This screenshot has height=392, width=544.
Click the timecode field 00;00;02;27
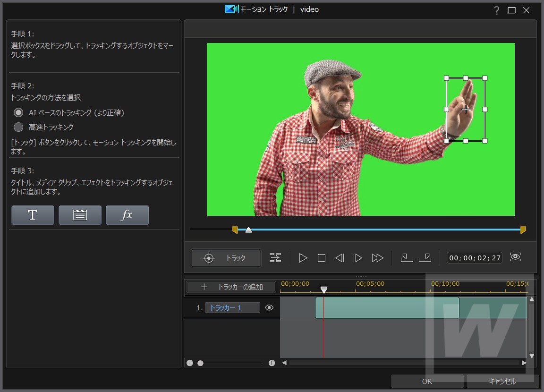point(475,258)
